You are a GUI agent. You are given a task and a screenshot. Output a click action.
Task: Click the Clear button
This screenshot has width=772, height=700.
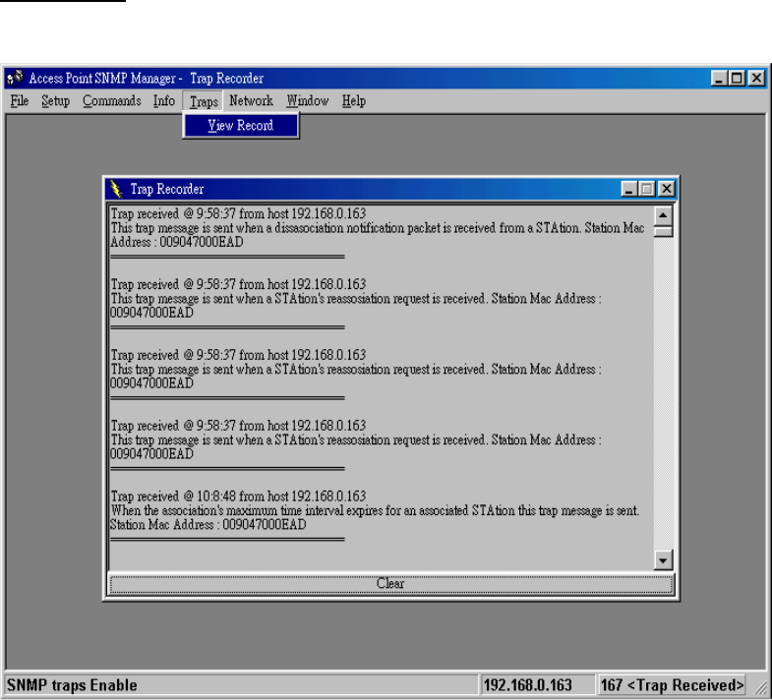tap(391, 584)
